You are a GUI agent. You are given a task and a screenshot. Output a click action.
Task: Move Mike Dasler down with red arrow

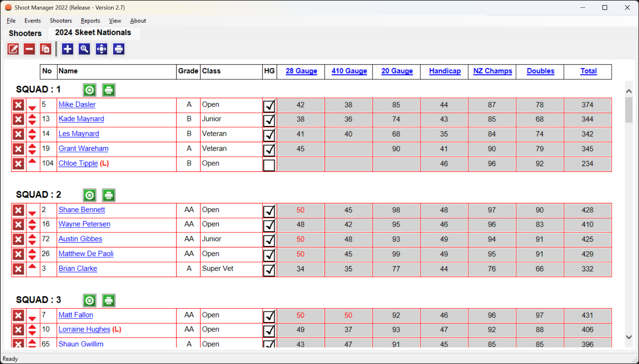click(x=32, y=108)
